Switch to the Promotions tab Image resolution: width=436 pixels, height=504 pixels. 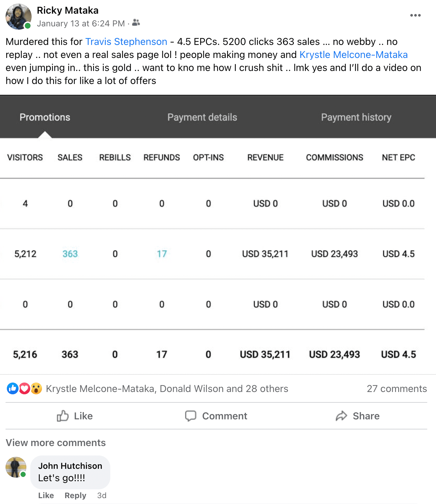45,117
